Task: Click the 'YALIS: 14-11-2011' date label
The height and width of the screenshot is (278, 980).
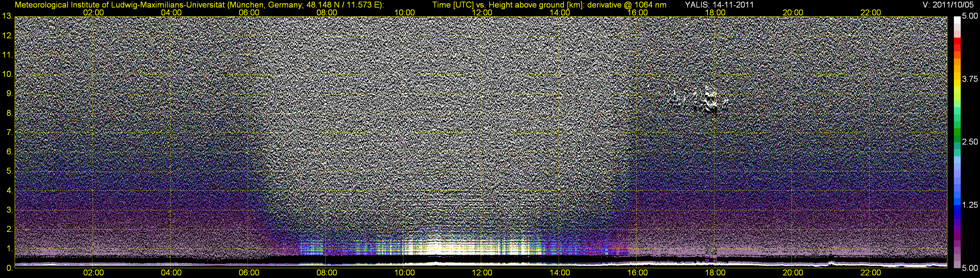Action: tap(719, 5)
